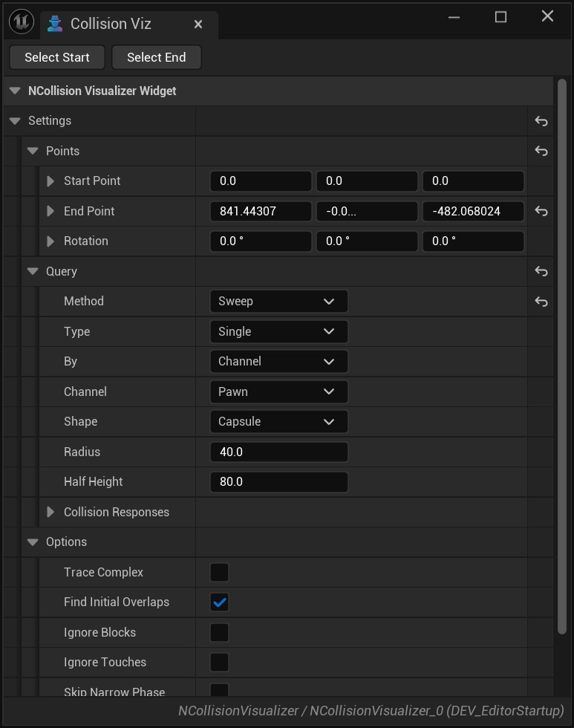
Task: Click Start Point Z value field
Action: click(473, 181)
